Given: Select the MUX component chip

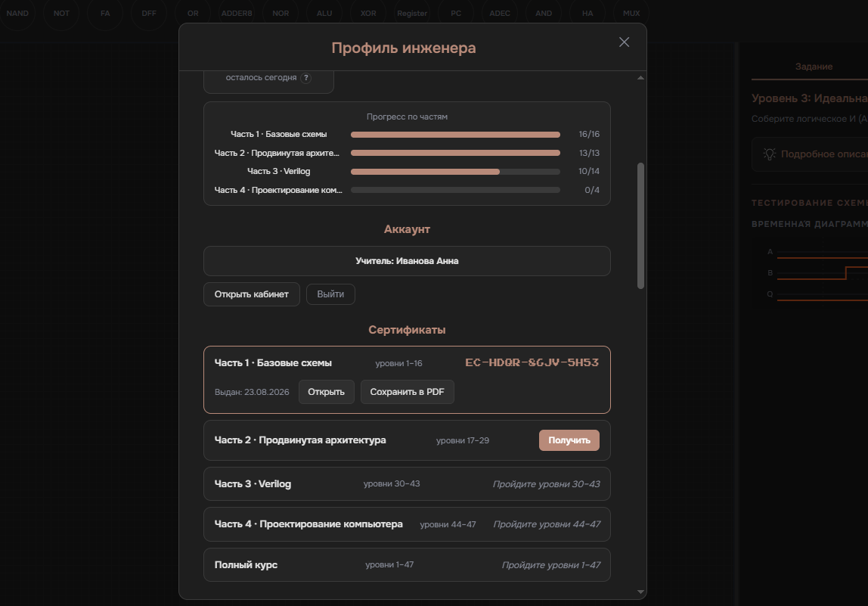Looking at the screenshot, I should coord(631,14).
